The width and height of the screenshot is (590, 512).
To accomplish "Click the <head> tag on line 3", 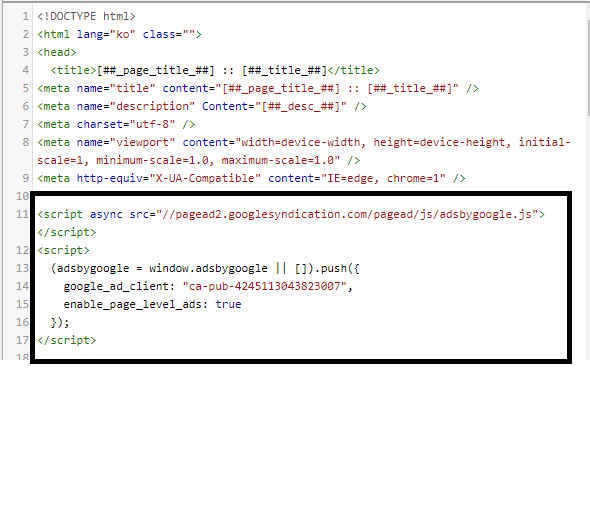I will (x=56, y=52).
